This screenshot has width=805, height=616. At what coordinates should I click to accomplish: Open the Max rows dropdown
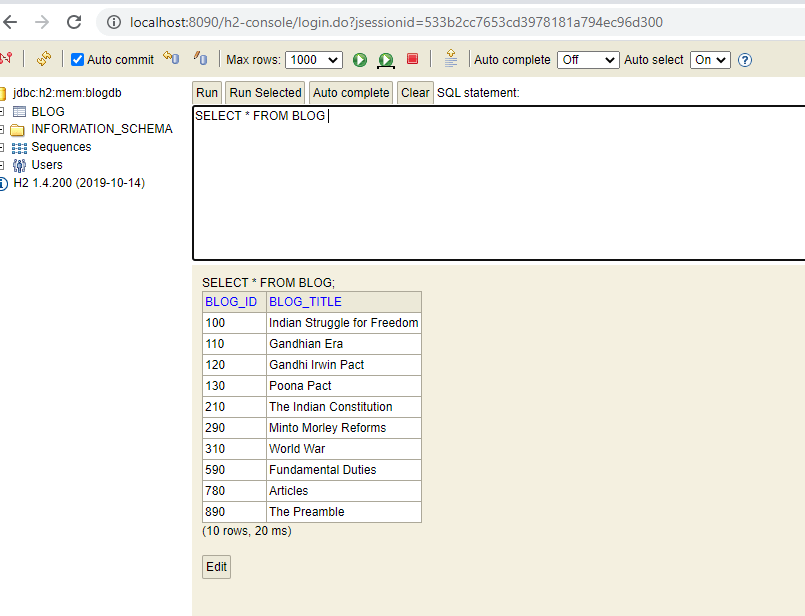313,60
